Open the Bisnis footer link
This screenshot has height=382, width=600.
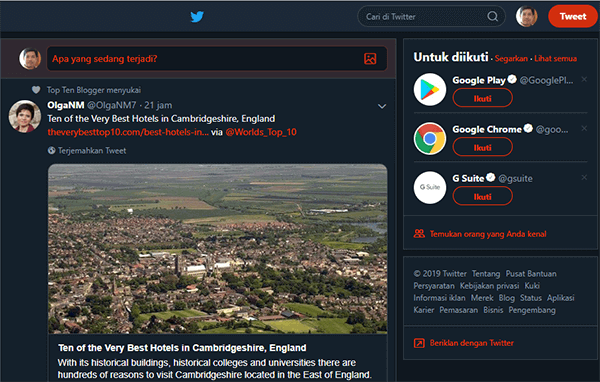(493, 310)
